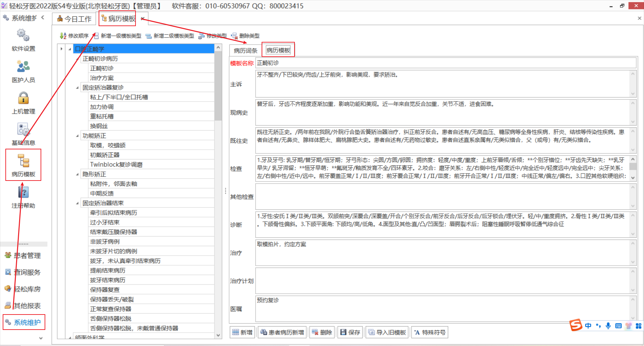Save the template with 保存
Screen dimensions: 644x346
pos(350,332)
